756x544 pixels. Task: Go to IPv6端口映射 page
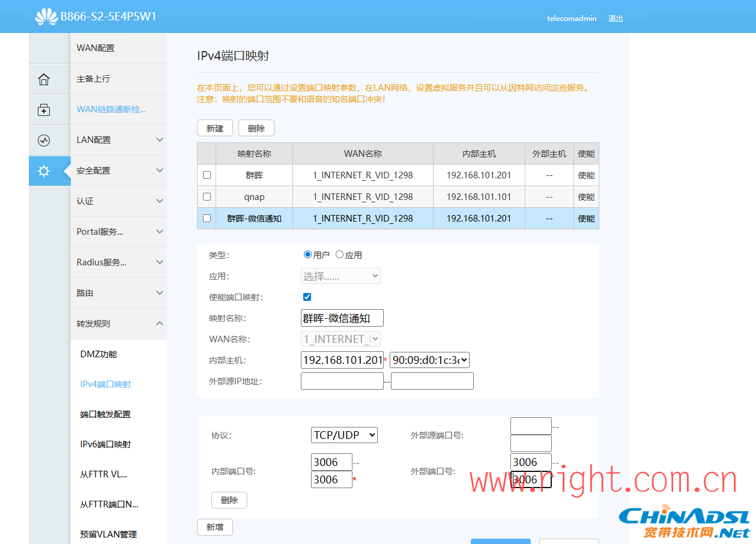[x=106, y=444]
